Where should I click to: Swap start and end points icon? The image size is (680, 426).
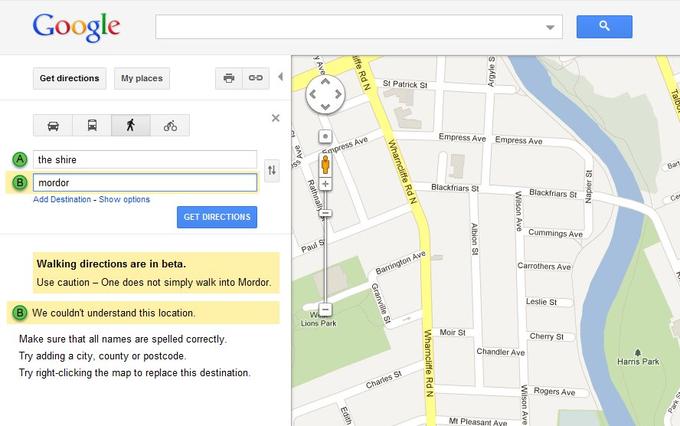tap(271, 170)
